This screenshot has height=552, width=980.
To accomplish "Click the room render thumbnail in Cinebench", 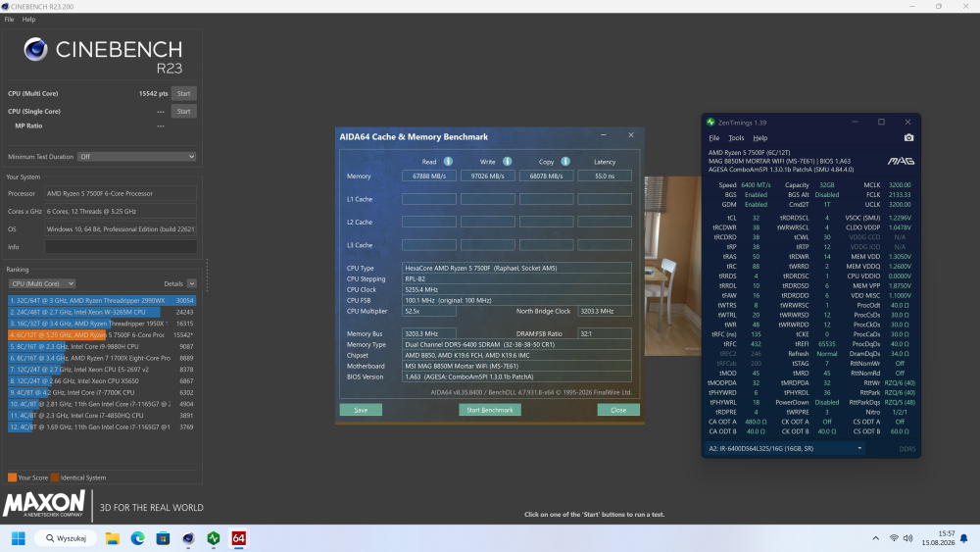I will (x=672, y=266).
